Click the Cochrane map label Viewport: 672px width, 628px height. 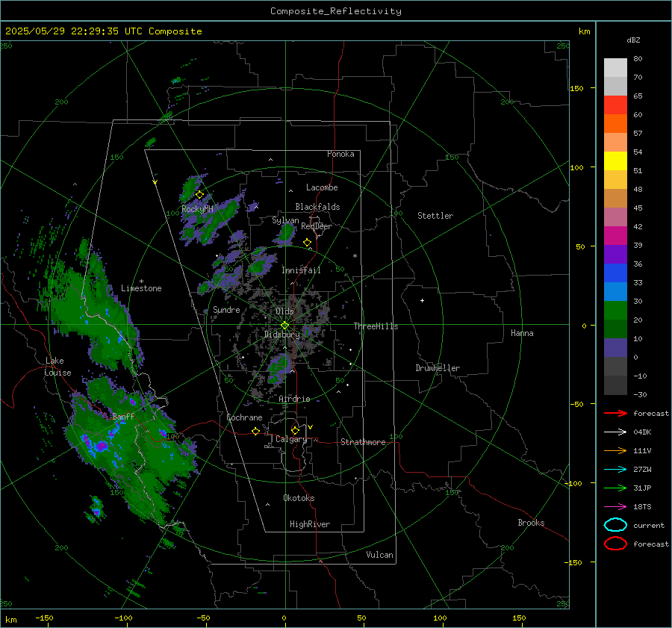(244, 417)
